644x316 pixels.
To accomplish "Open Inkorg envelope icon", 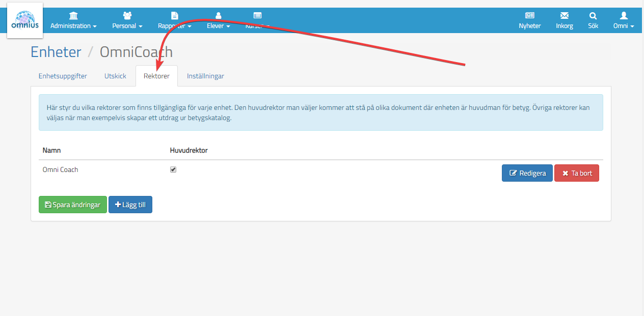I will coord(565,16).
